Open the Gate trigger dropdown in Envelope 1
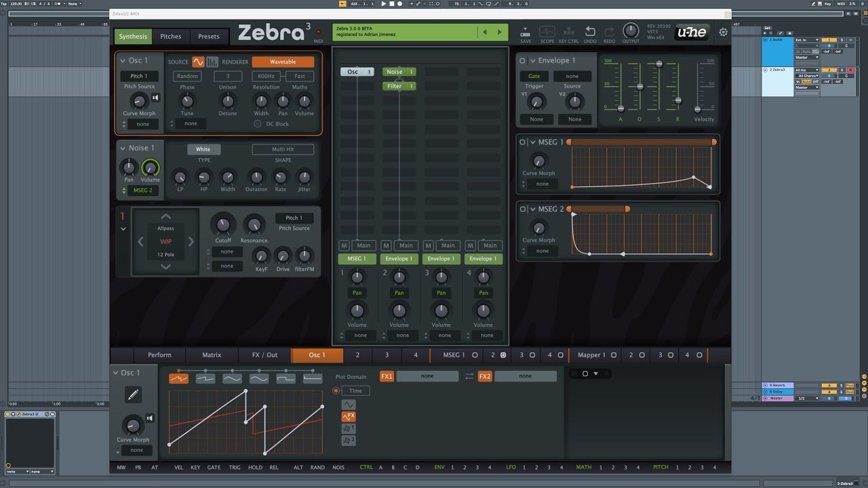868x488 pixels. (x=534, y=76)
